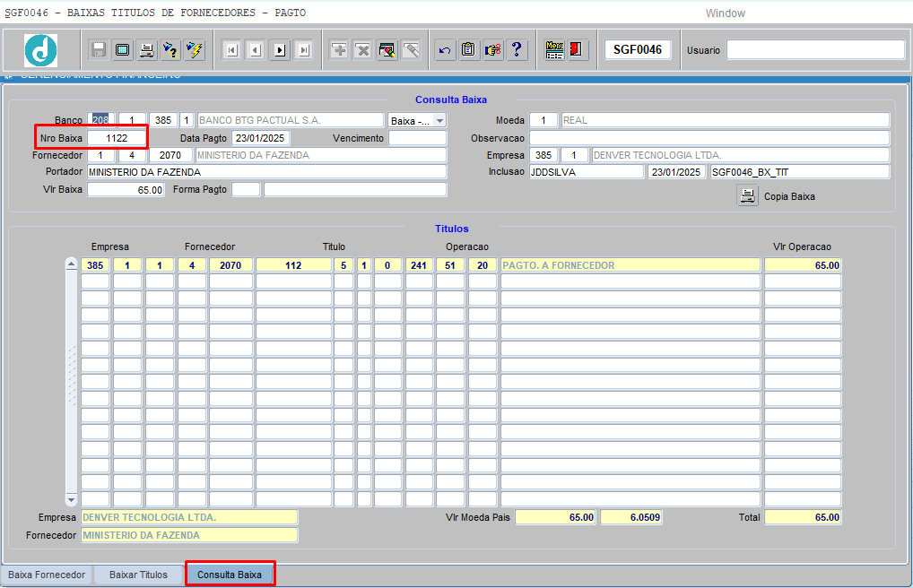Click the teal 'd' application logo
Viewport: 913px width, 588px height.
click(x=40, y=50)
